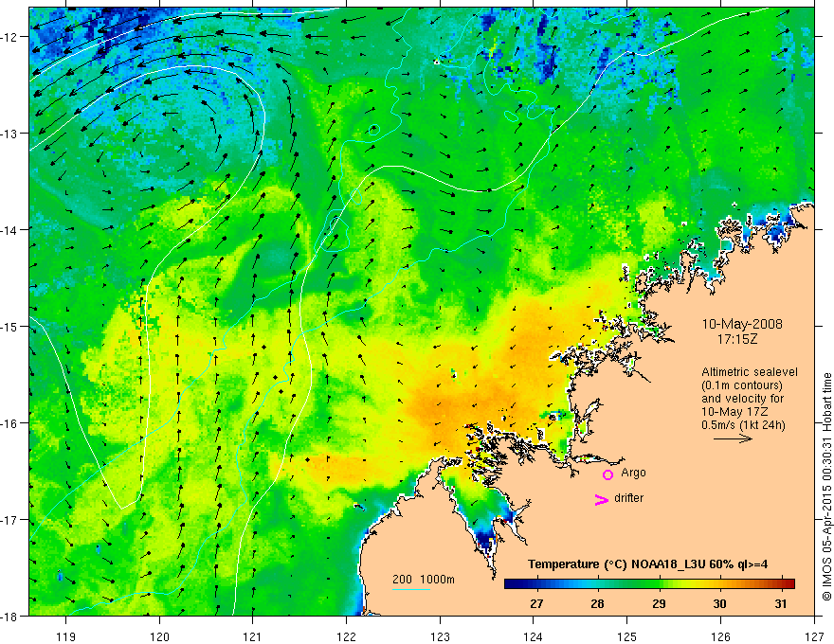Viewport: 834px width, 644px height.
Task: Click the color bar value 29
Action: [659, 603]
